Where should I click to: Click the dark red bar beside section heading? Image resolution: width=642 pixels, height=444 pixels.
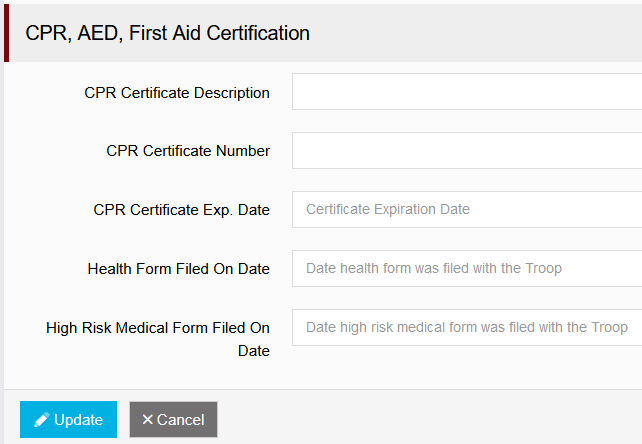click(6, 33)
